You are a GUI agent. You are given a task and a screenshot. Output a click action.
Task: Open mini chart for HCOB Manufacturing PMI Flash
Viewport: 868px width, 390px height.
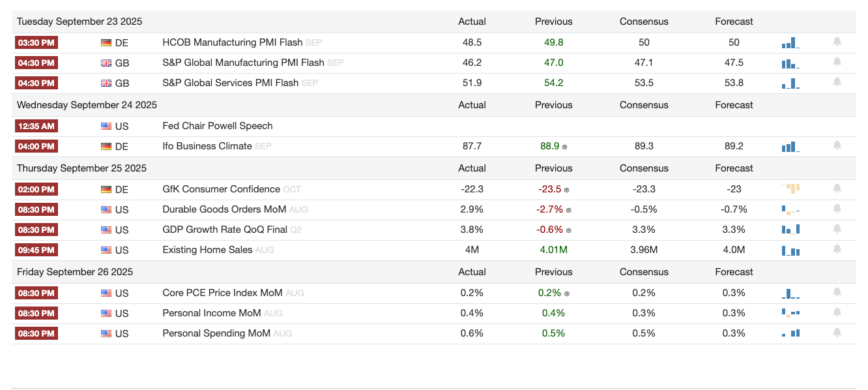tap(790, 43)
